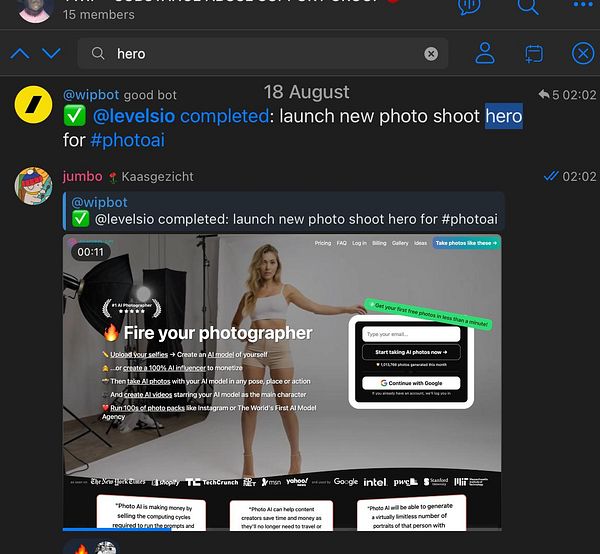The height and width of the screenshot is (554, 600).
Task: Click the 'Photo AI is making money' testimonial card
Action: [x=151, y=513]
